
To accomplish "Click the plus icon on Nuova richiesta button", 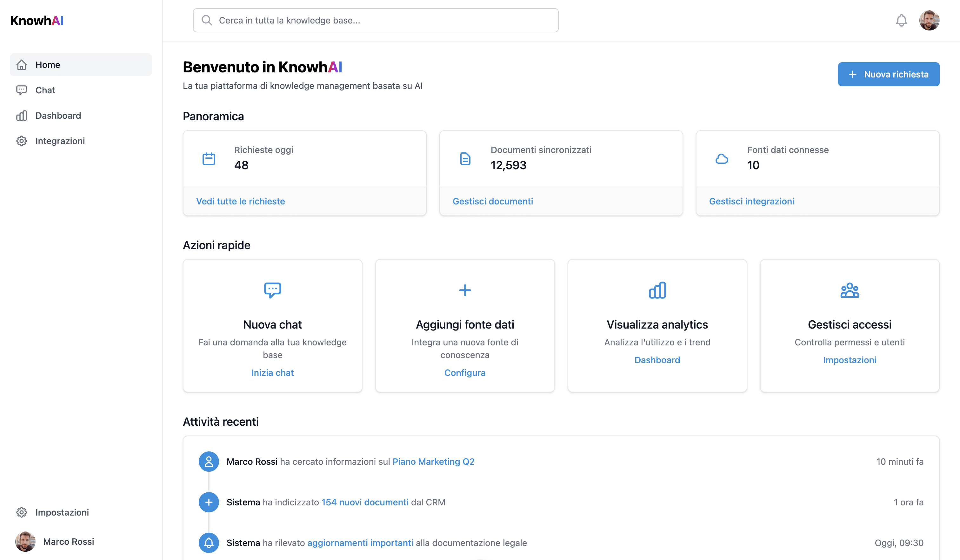I will 853,74.
